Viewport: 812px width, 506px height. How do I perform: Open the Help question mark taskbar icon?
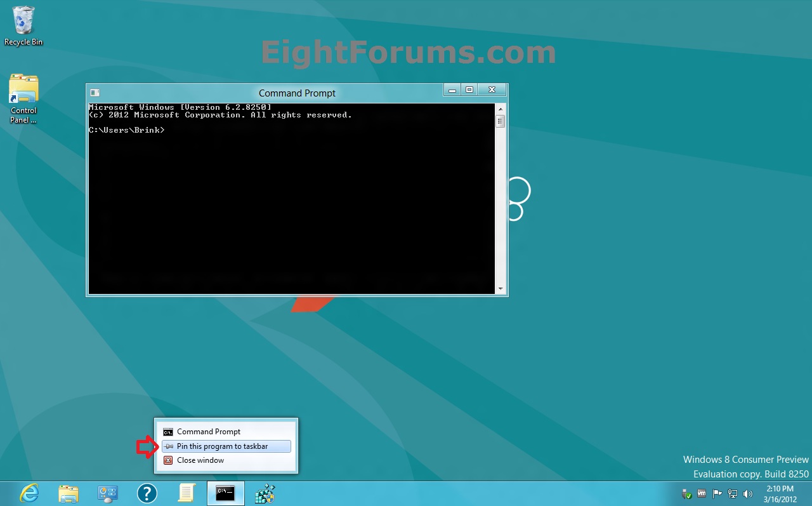pos(147,493)
